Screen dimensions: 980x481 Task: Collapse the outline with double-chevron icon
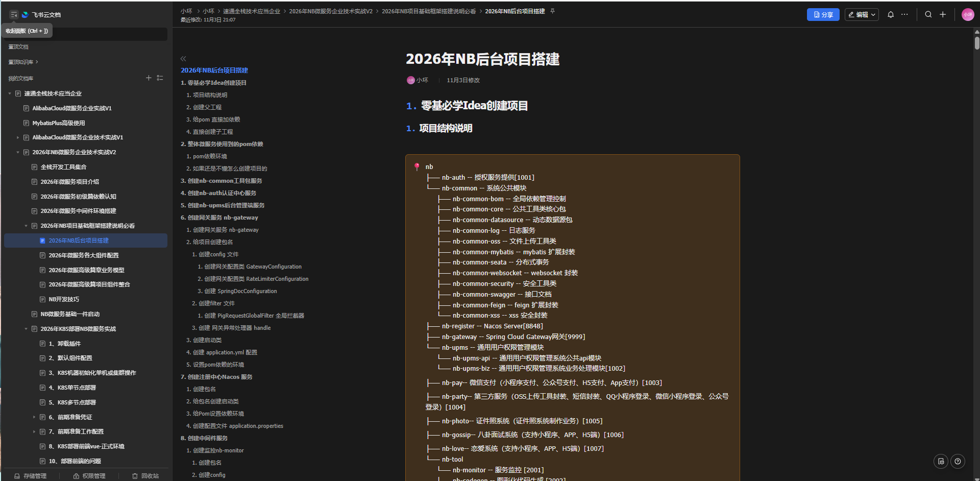[183, 59]
